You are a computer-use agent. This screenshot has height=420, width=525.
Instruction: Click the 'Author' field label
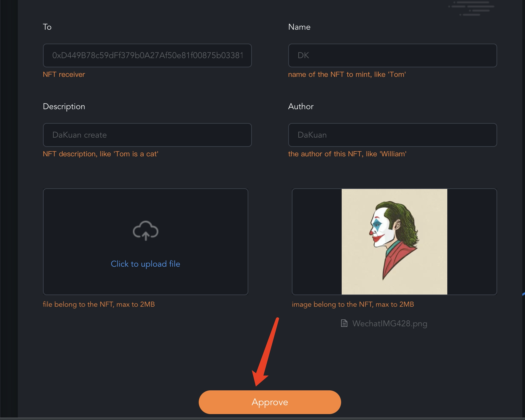(x=301, y=106)
